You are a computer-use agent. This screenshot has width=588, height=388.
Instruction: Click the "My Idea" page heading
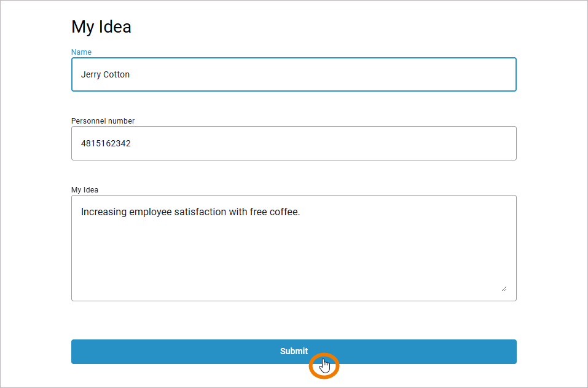pyautogui.click(x=101, y=27)
